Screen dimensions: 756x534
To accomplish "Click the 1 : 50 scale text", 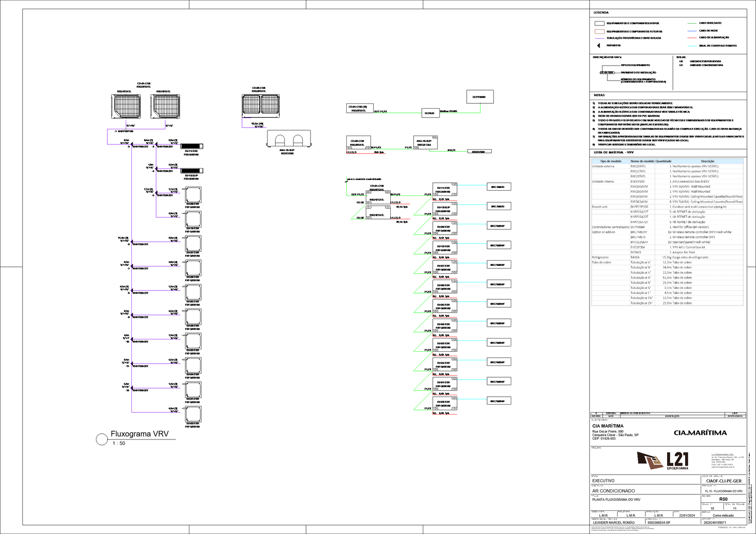I will tap(119, 443).
